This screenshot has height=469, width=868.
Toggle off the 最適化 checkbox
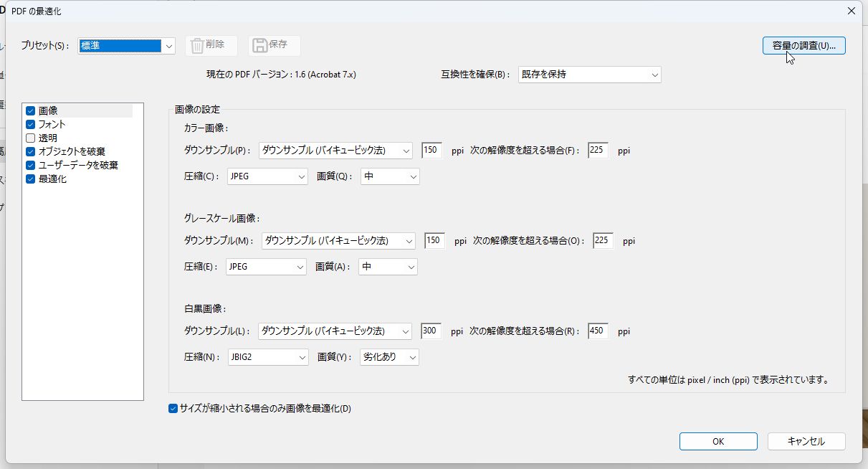[x=29, y=179]
